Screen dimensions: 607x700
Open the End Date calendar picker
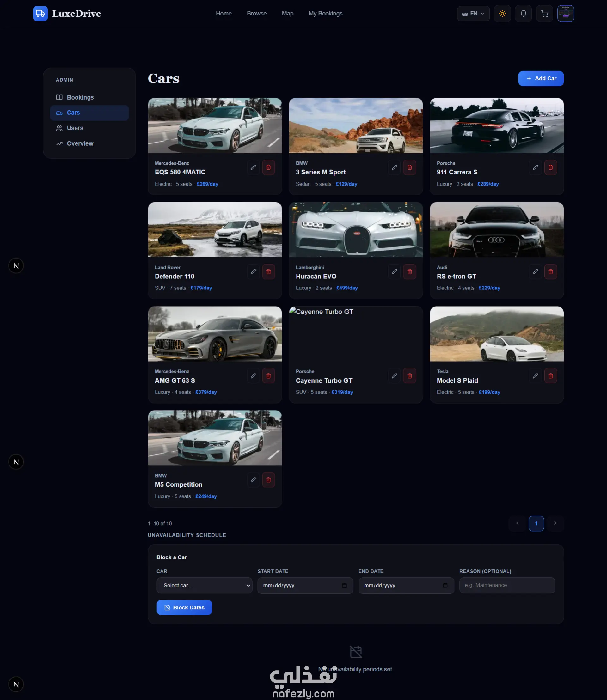click(445, 586)
